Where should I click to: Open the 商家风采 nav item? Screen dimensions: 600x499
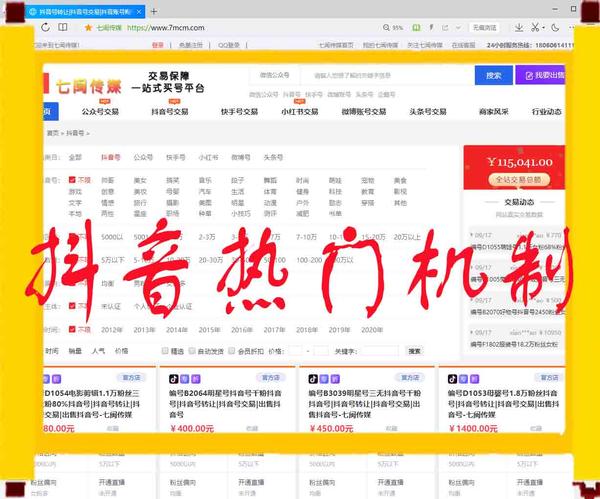coord(494,111)
